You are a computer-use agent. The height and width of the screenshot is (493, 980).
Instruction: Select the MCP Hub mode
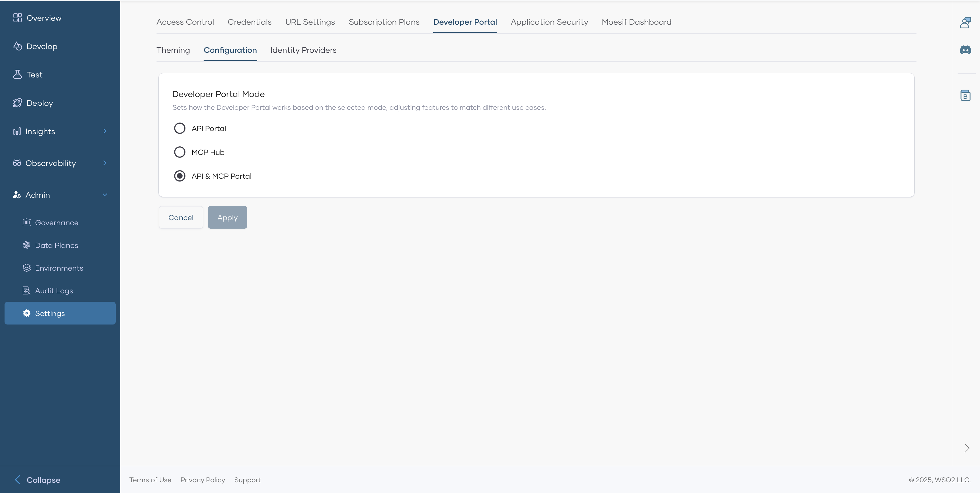coord(179,152)
